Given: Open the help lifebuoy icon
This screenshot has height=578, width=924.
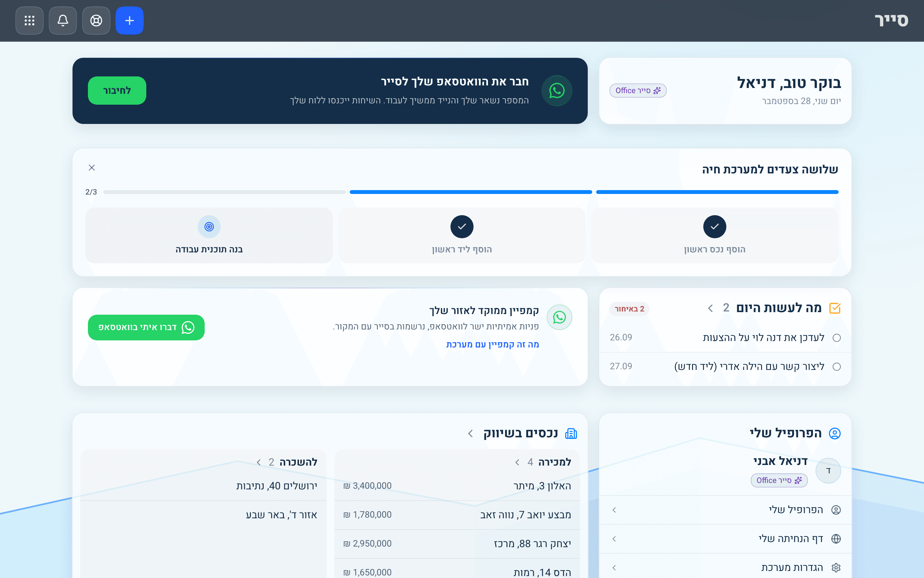Looking at the screenshot, I should 96,21.
